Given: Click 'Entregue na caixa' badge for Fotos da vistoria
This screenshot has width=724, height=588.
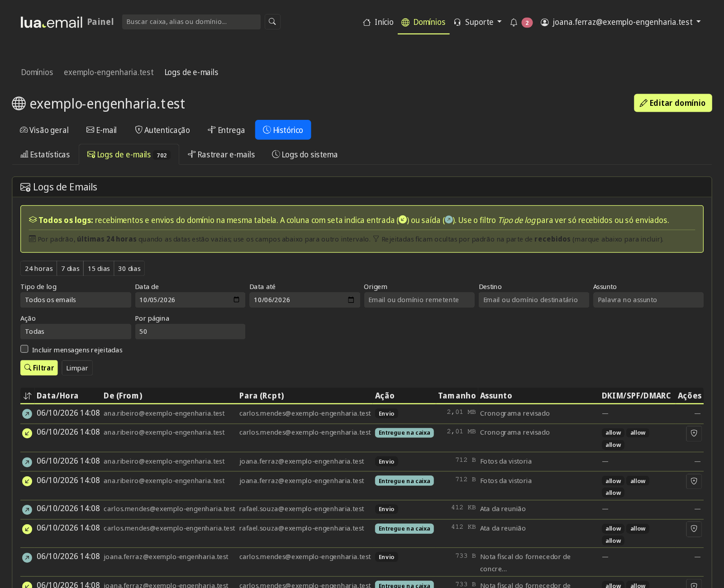Looking at the screenshot, I should coord(405,481).
